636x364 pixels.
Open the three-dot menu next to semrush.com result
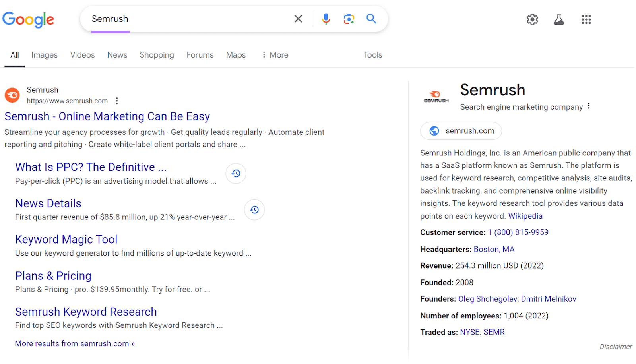point(117,101)
